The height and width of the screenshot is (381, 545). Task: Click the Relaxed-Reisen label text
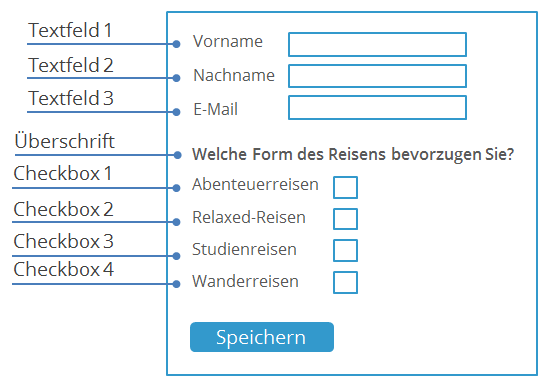point(249,217)
